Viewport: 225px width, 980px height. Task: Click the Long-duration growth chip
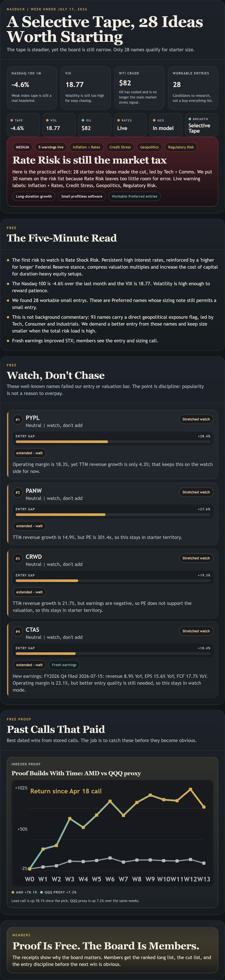tap(34, 196)
